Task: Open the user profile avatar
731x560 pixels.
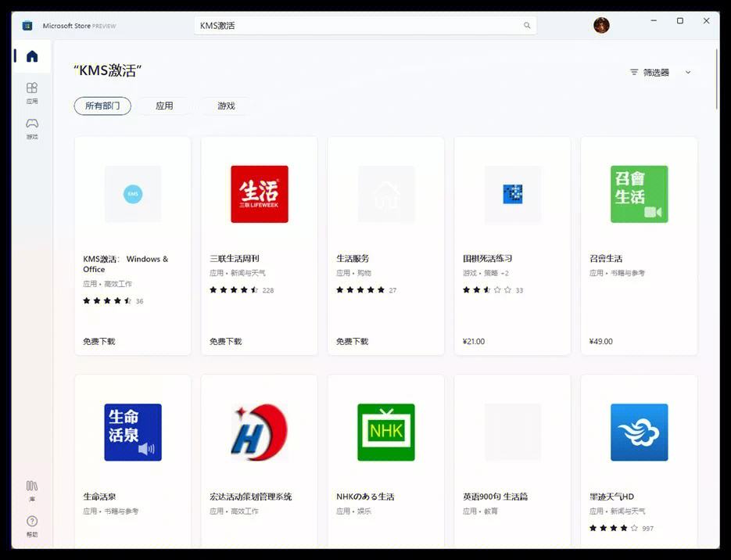Action: click(601, 25)
